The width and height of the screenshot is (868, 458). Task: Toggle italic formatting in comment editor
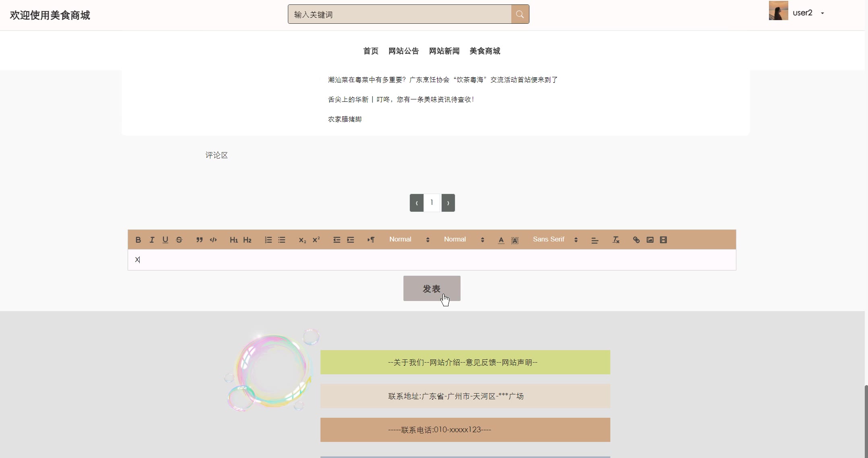152,240
